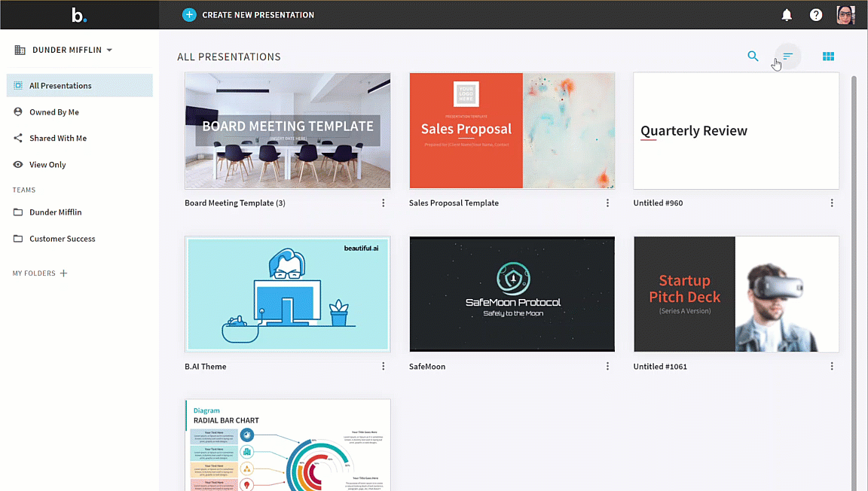Image resolution: width=868 pixels, height=491 pixels.
Task: Open the Dunder Mifflin team folder
Action: coord(80,212)
